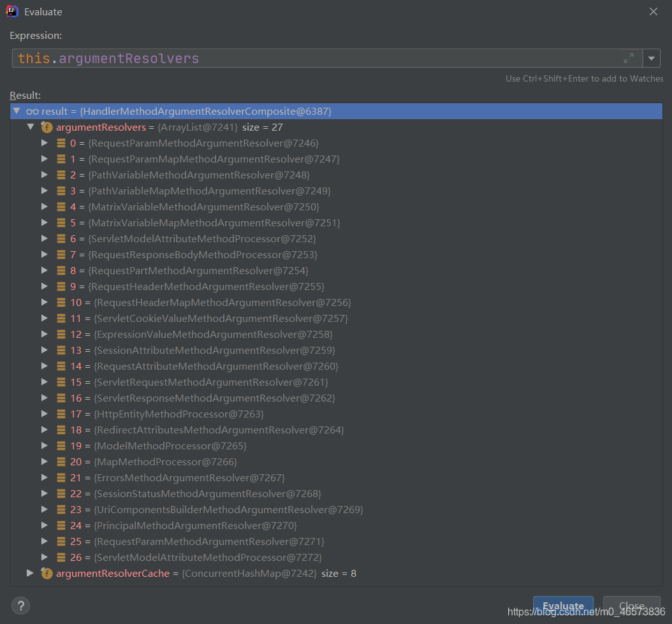
Task: Close the Evaluate dialog window
Action: [653, 11]
